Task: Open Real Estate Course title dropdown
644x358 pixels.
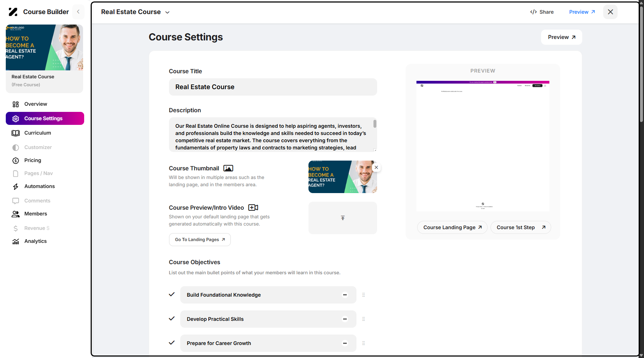Action: click(135, 12)
